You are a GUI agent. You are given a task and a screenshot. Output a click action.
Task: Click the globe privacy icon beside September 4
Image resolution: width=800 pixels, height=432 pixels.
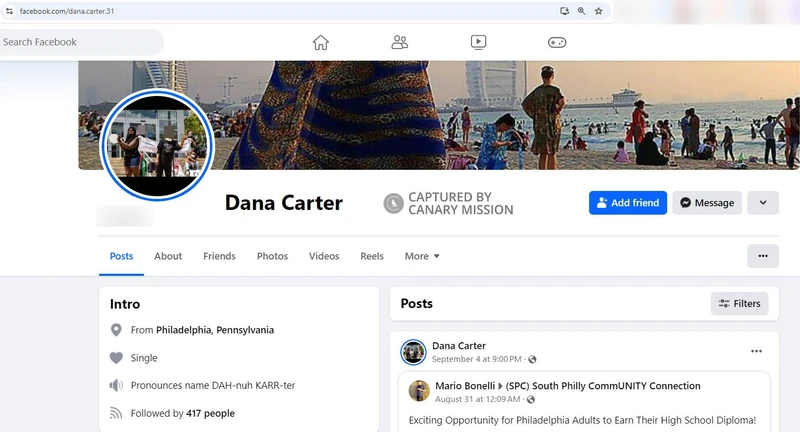533,360
